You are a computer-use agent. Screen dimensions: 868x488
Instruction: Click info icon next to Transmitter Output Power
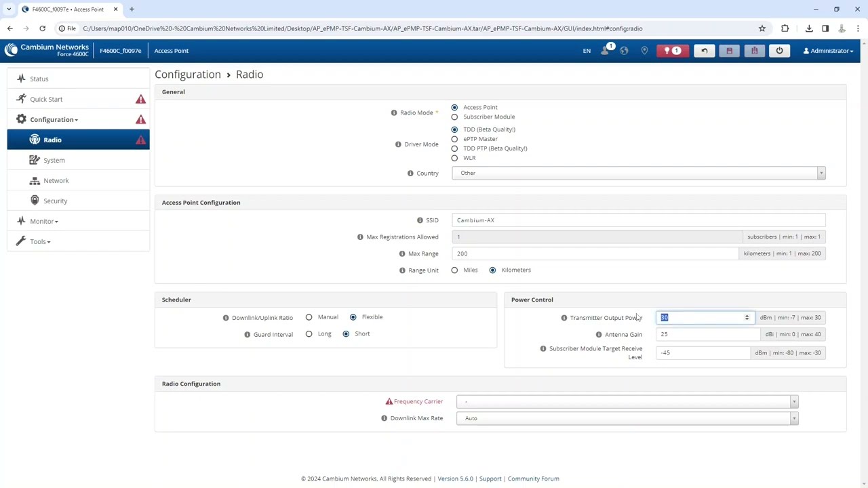tap(564, 317)
